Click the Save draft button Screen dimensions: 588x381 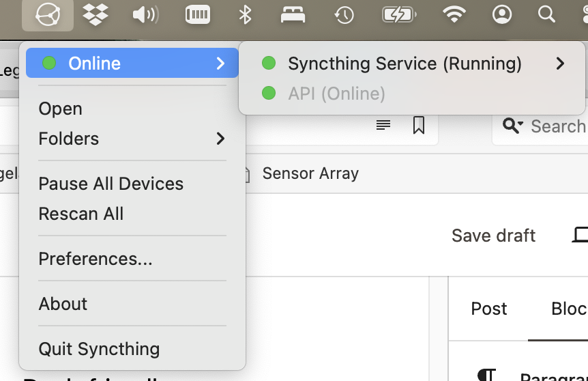[493, 236]
